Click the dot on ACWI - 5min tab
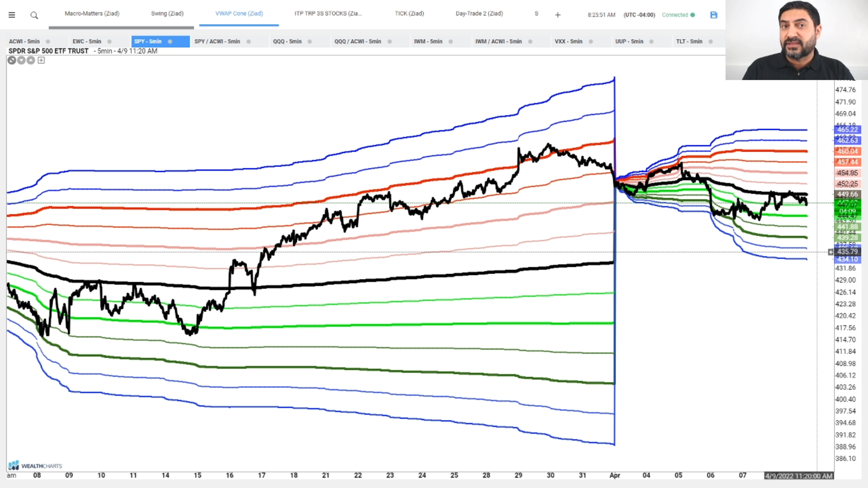868x488 pixels. tap(48, 42)
